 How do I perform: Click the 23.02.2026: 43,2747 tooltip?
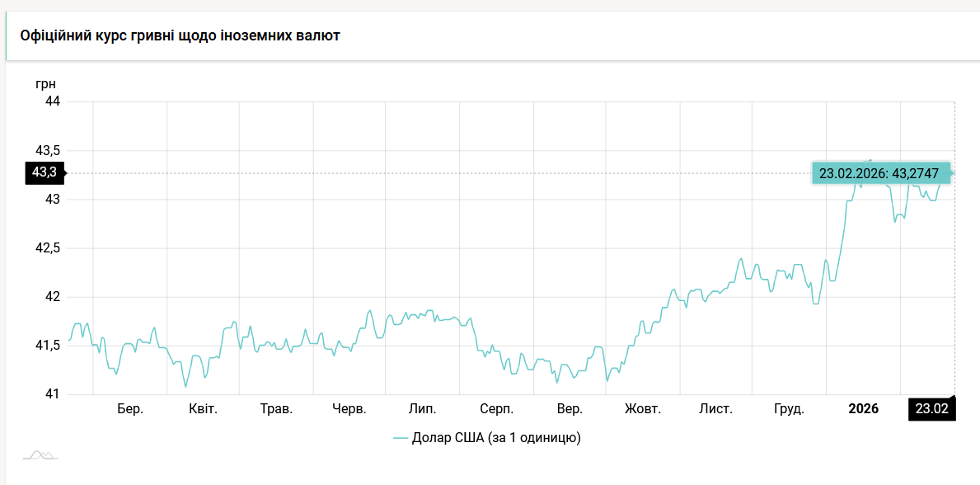coord(879,173)
